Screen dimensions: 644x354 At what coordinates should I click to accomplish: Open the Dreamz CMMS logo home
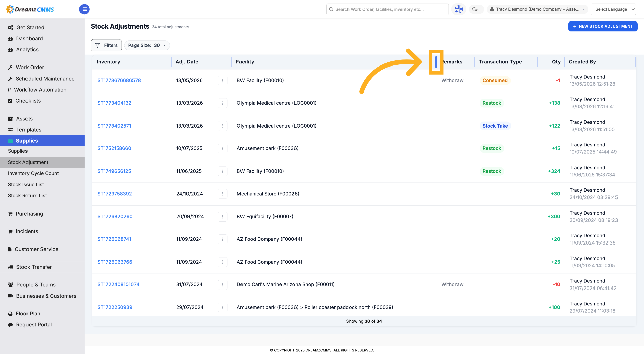30,9
